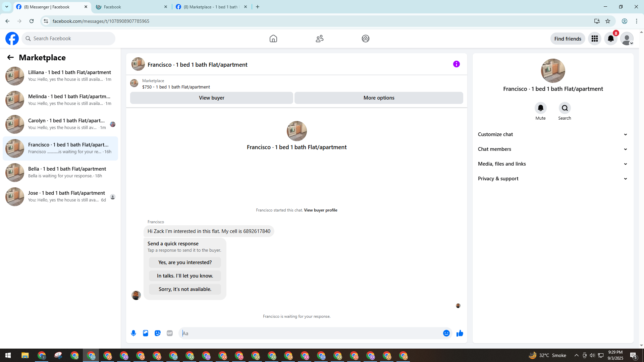The width and height of the screenshot is (644, 362).
Task: Show hidden system tray icons
Action: click(576, 355)
